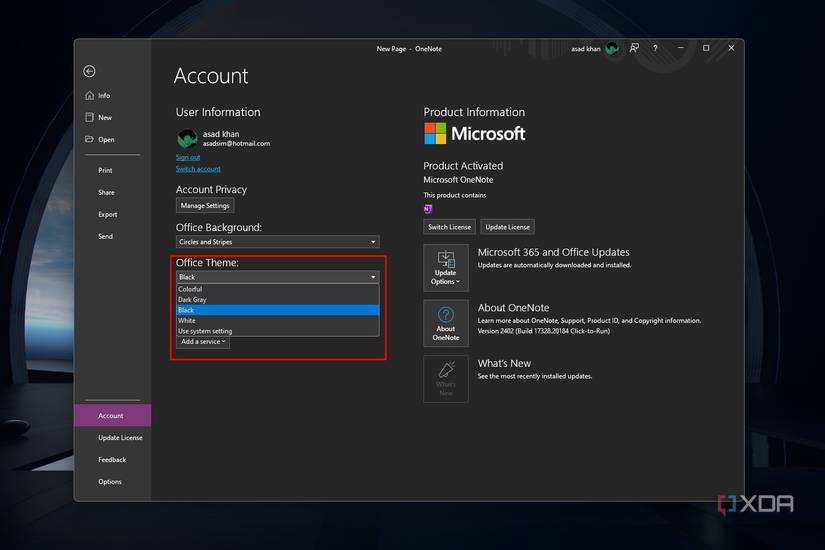The width and height of the screenshot is (825, 550).
Task: Click the Switch License button
Action: coord(449,227)
